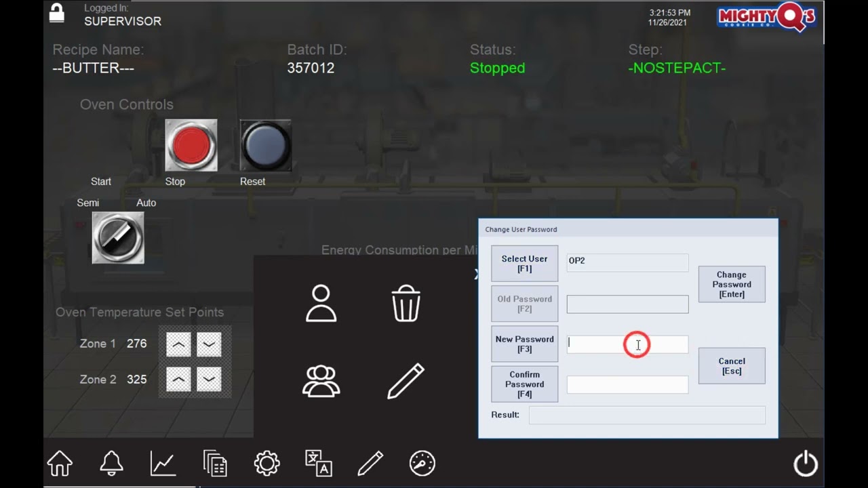Screen dimensions: 868x488
Task: Open the gauge dashboard icon
Action: [422, 464]
